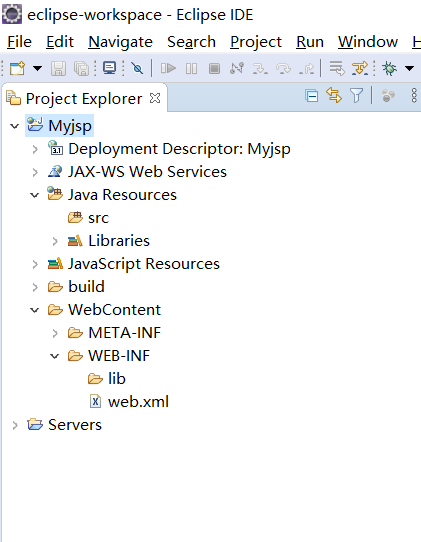Click the Resume debug icon
The width and height of the screenshot is (421, 542).
pyautogui.click(x=168, y=68)
